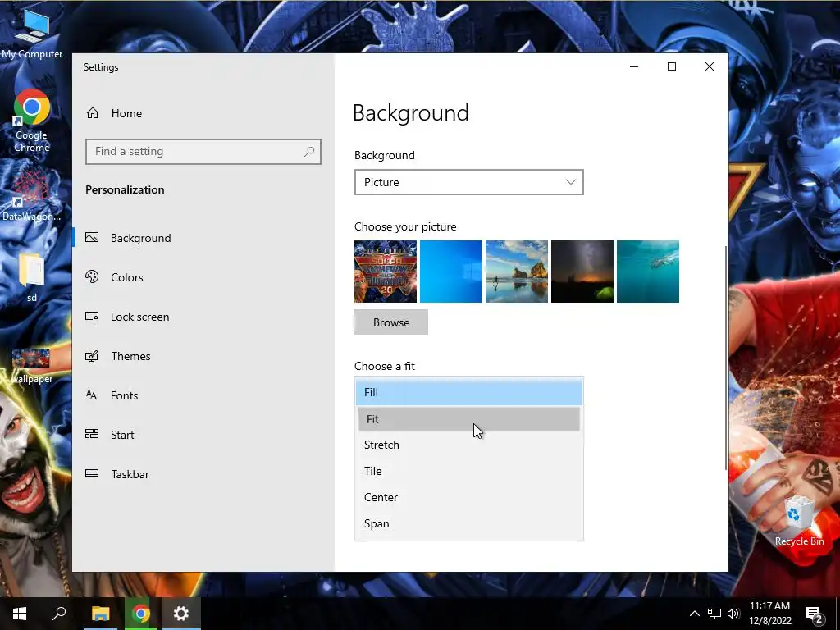The height and width of the screenshot is (630, 840).
Task: Choose Fill in the fit list
Action: (x=468, y=392)
